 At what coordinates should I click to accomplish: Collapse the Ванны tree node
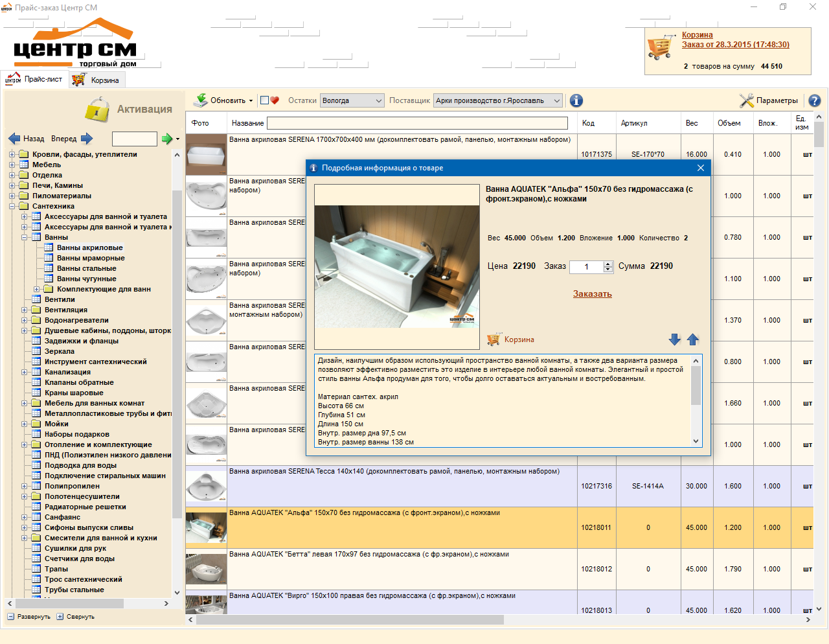click(24, 237)
